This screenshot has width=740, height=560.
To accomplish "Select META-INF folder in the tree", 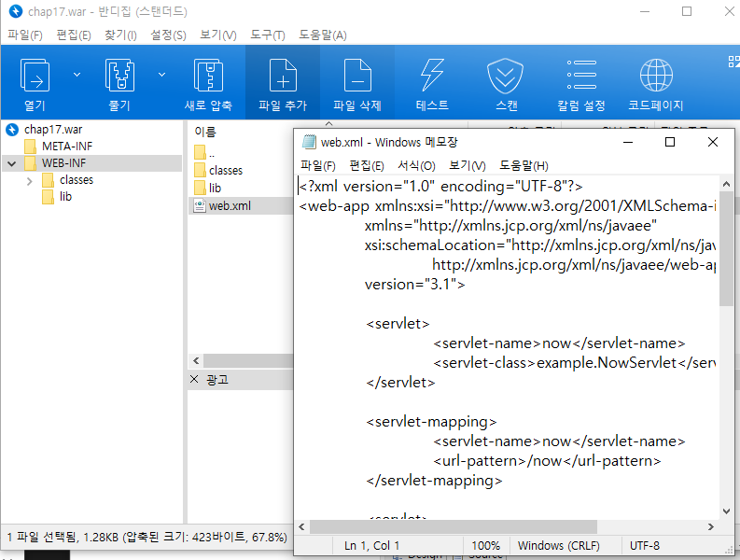I will tap(67, 147).
